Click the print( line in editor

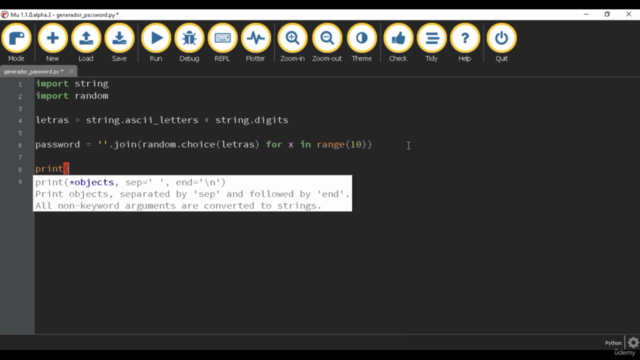tap(52, 169)
